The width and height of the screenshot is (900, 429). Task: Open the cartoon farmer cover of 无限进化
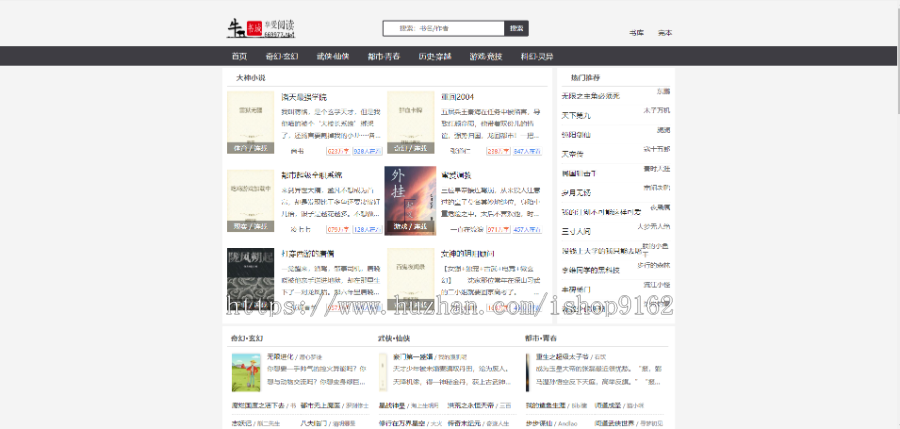point(246,372)
